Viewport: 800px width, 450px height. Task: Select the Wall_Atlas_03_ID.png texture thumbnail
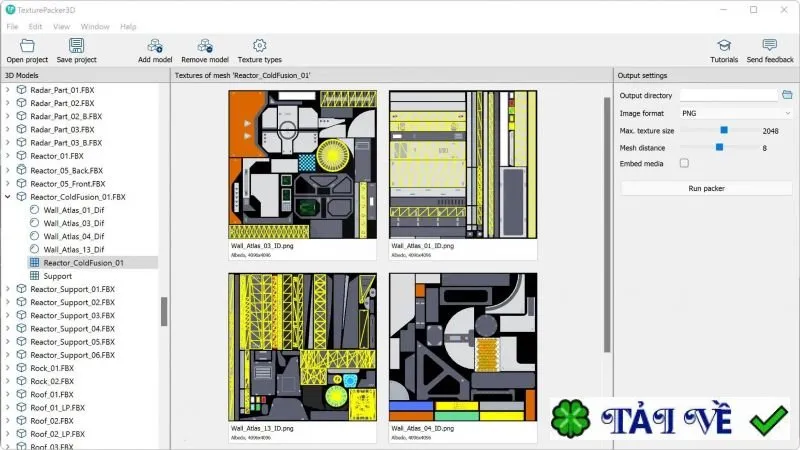(x=303, y=164)
